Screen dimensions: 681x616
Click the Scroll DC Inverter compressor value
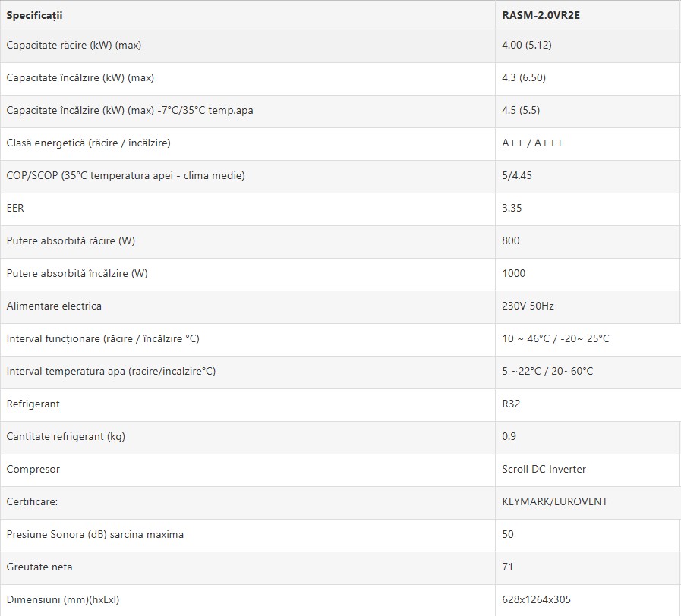pyautogui.click(x=544, y=469)
